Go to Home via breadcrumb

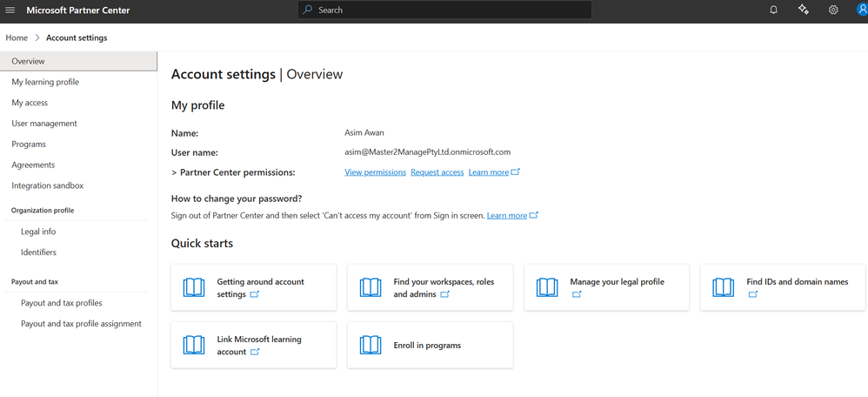pyautogui.click(x=17, y=37)
